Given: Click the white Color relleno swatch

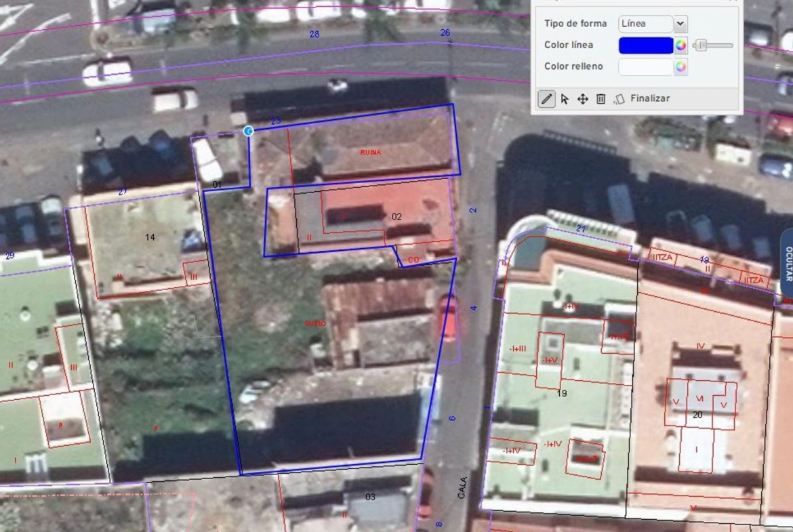Looking at the screenshot, I should (645, 66).
